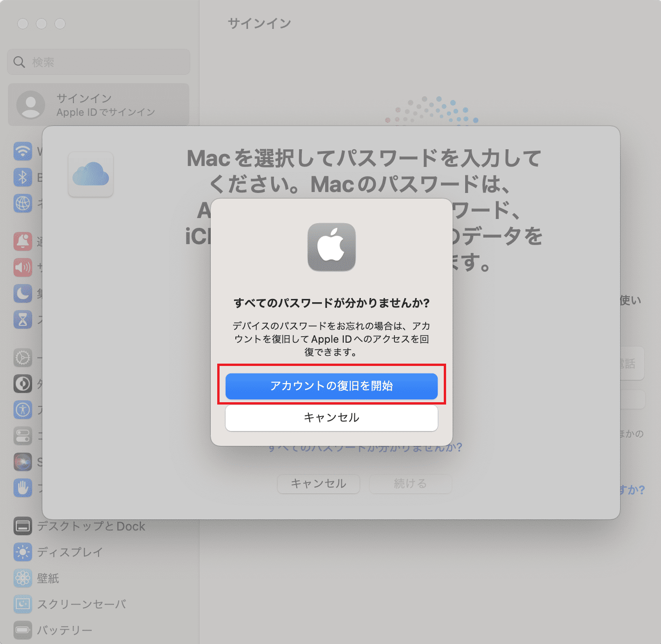The image size is (661, 644).
Task: Click the Screen Time hourglass icon
Action: click(x=23, y=319)
